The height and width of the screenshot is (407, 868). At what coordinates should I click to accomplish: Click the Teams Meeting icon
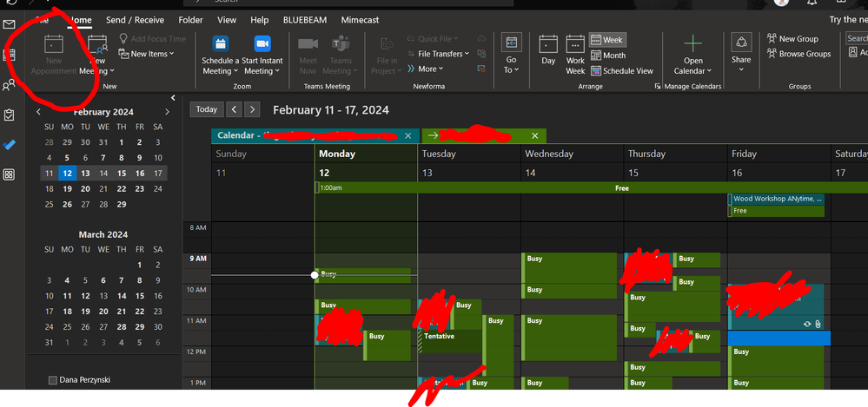(x=341, y=43)
